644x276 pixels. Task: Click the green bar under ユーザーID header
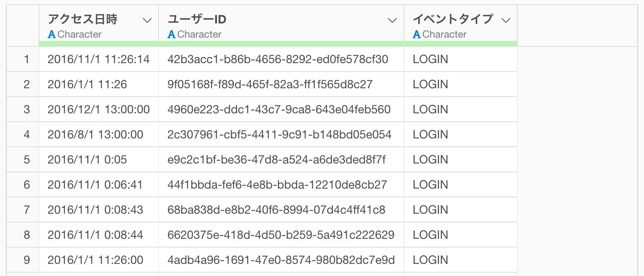pos(281,44)
